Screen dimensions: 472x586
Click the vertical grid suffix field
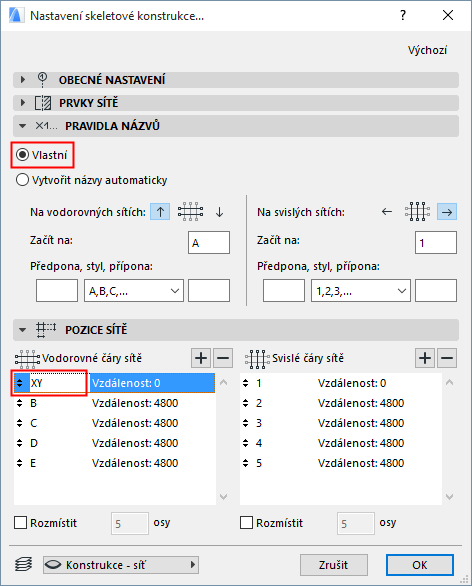coord(436,290)
